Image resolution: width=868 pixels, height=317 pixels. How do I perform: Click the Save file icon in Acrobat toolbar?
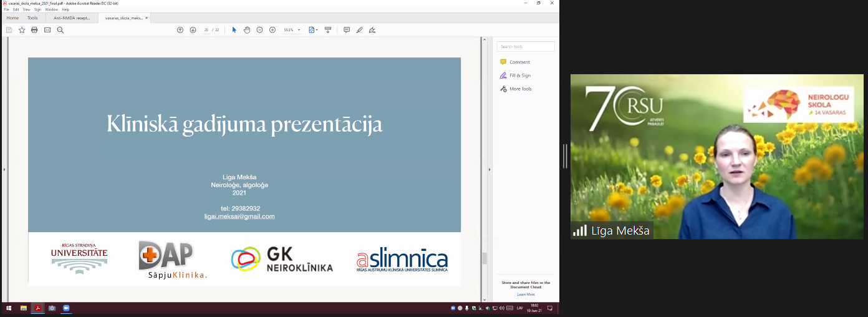9,30
